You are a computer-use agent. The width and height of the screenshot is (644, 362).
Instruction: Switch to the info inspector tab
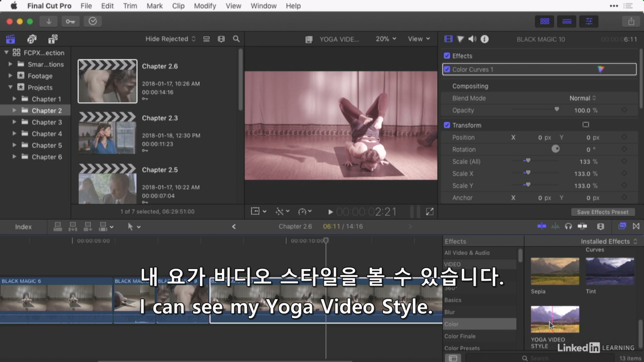[485, 39]
